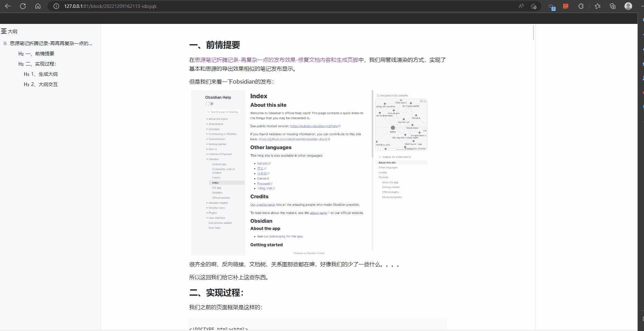The width and height of the screenshot is (644, 331).
Task: Add this page to favorites with the star icon
Action: coord(534,6)
